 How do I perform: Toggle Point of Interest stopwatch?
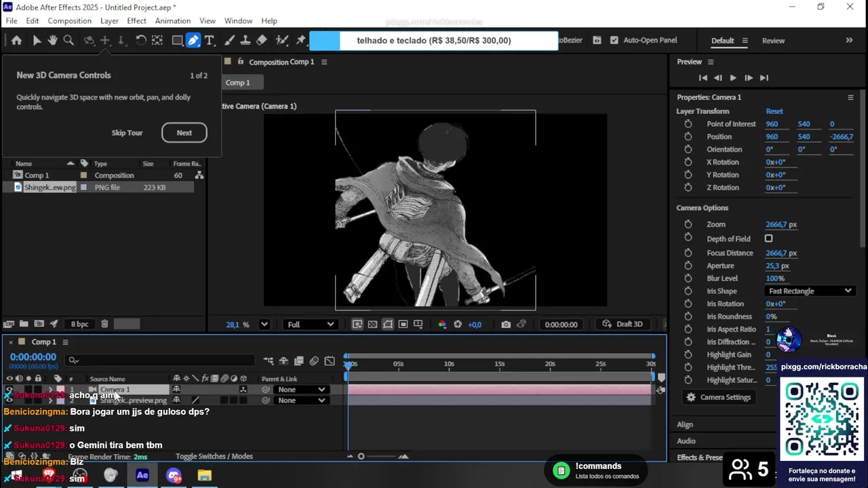(x=688, y=124)
